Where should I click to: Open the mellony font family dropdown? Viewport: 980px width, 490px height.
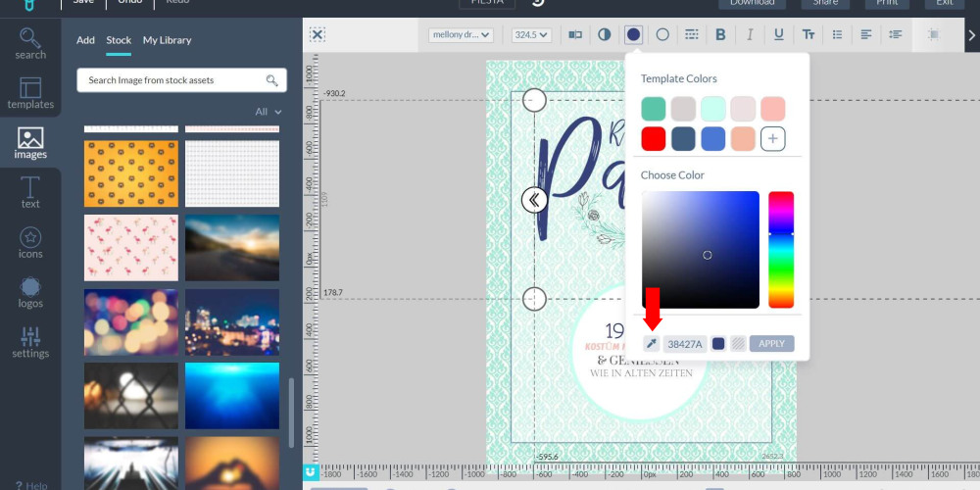(460, 35)
